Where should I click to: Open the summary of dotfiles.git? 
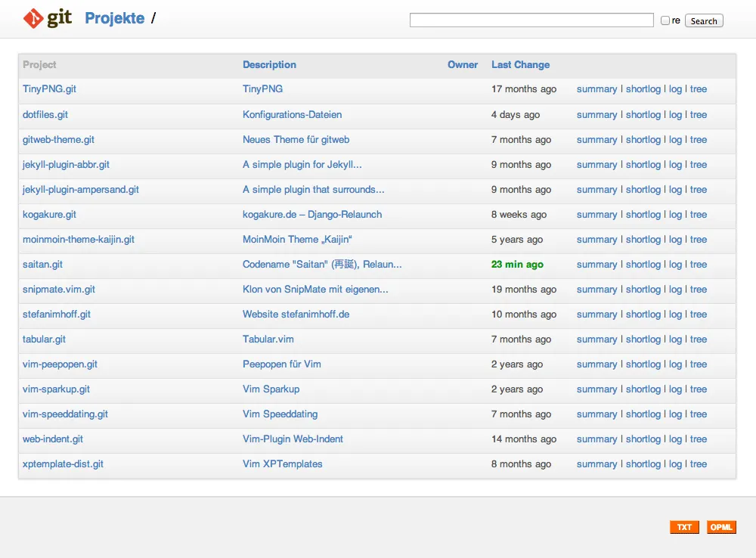[x=596, y=114]
